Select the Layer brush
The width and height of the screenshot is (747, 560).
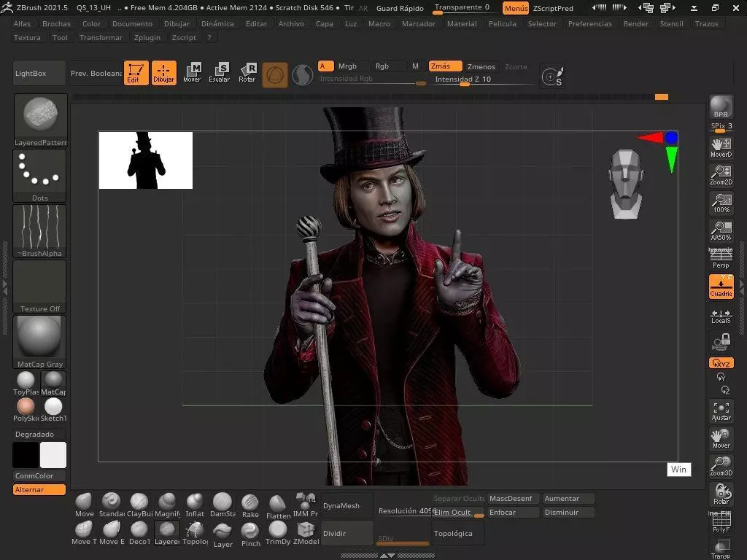pyautogui.click(x=222, y=534)
